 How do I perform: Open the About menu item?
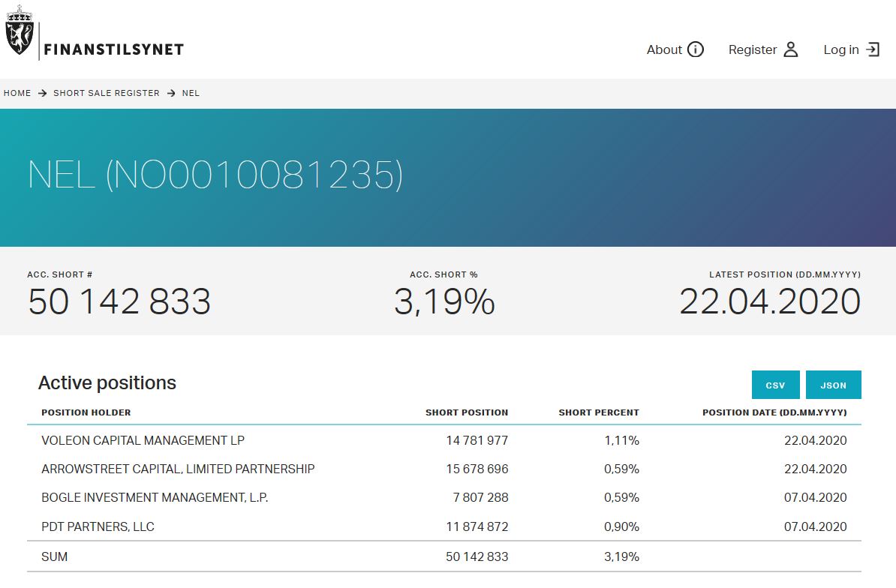pyautogui.click(x=664, y=49)
